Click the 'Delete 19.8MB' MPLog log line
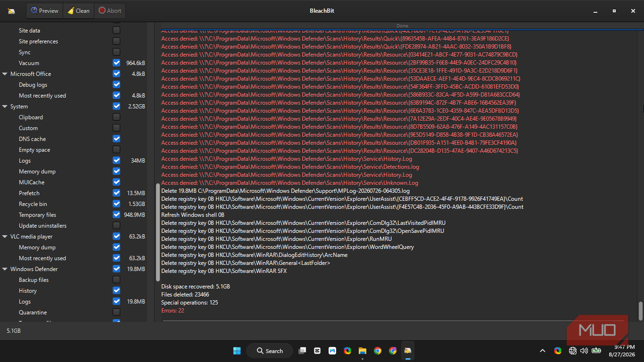Screen dimensions: 644x362 [x=285, y=191]
